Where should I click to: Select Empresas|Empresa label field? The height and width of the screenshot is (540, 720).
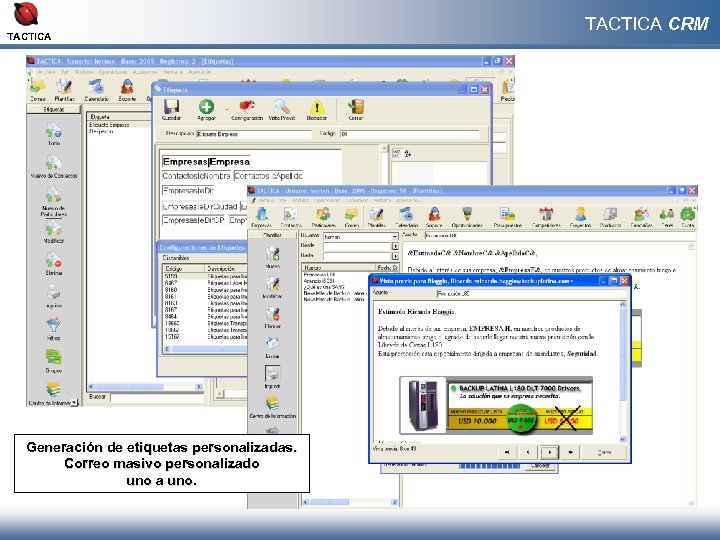pyautogui.click(x=206, y=162)
